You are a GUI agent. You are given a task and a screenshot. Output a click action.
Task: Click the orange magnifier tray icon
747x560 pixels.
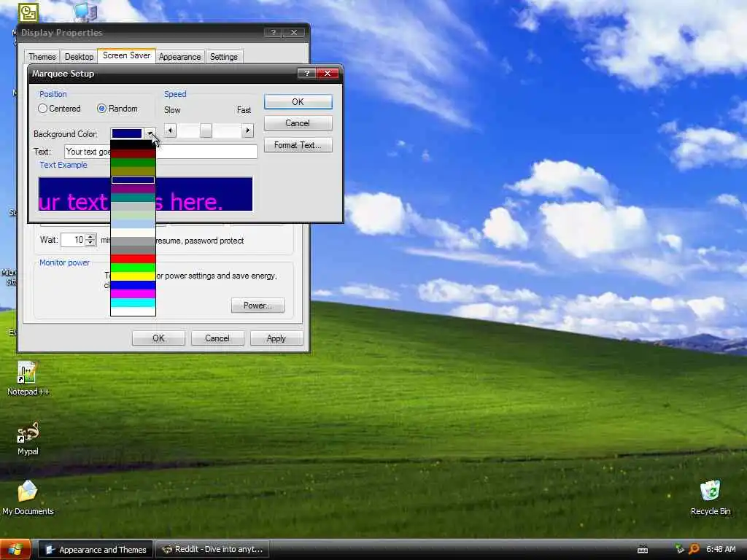click(694, 549)
